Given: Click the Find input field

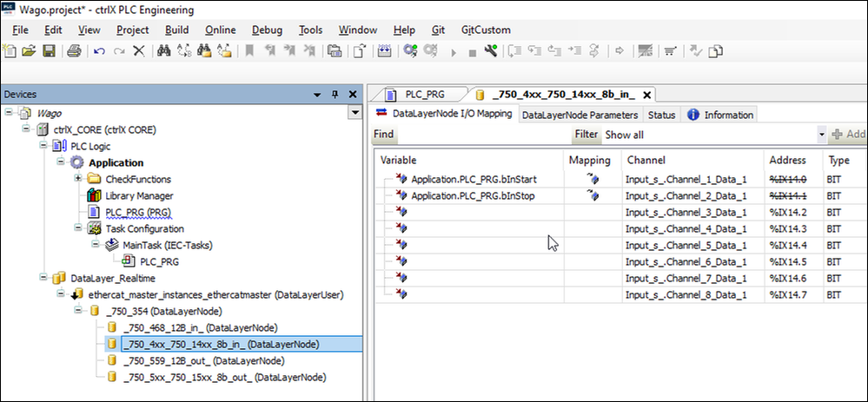Looking at the screenshot, I should click(484, 135).
